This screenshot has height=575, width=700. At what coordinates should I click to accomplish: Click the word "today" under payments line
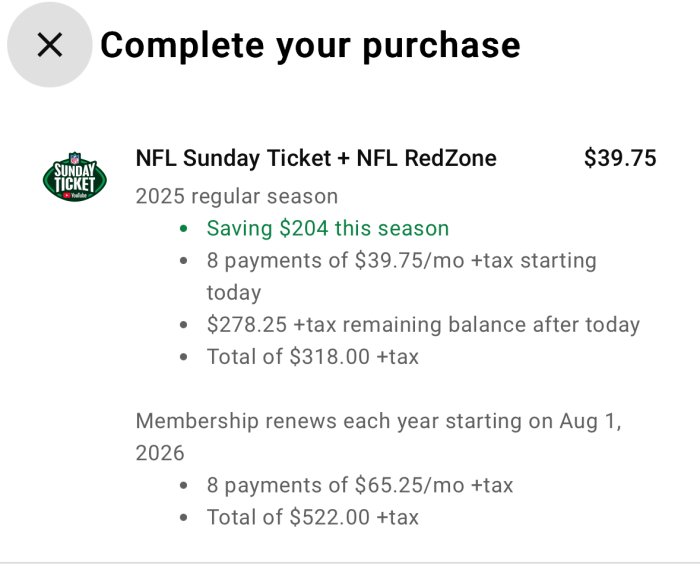click(233, 292)
